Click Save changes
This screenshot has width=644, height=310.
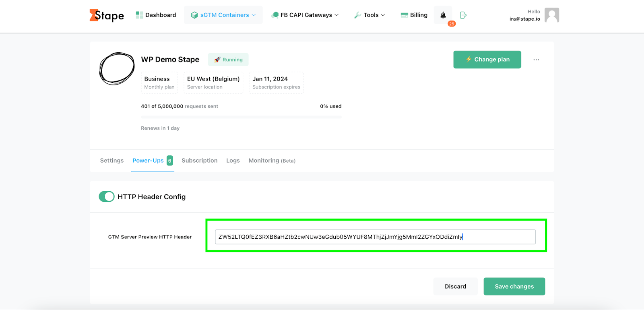(514, 286)
